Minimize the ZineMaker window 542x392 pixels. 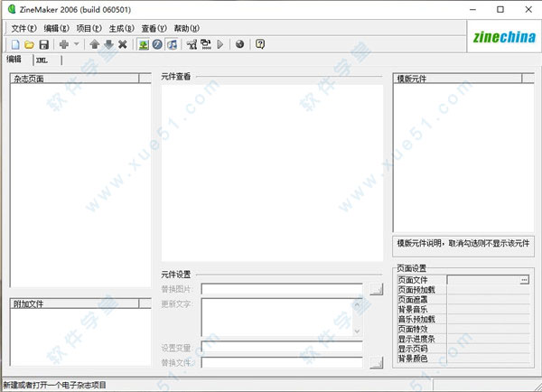click(x=472, y=10)
